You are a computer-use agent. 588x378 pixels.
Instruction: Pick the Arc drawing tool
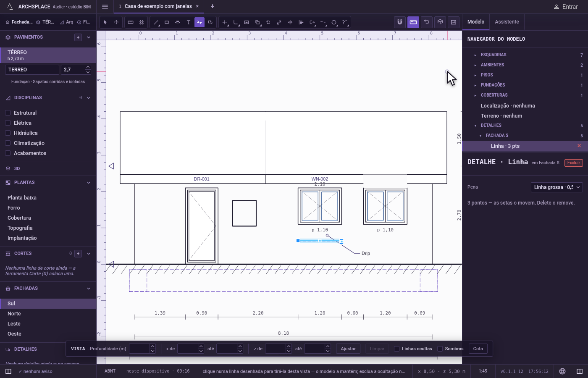[345, 22]
